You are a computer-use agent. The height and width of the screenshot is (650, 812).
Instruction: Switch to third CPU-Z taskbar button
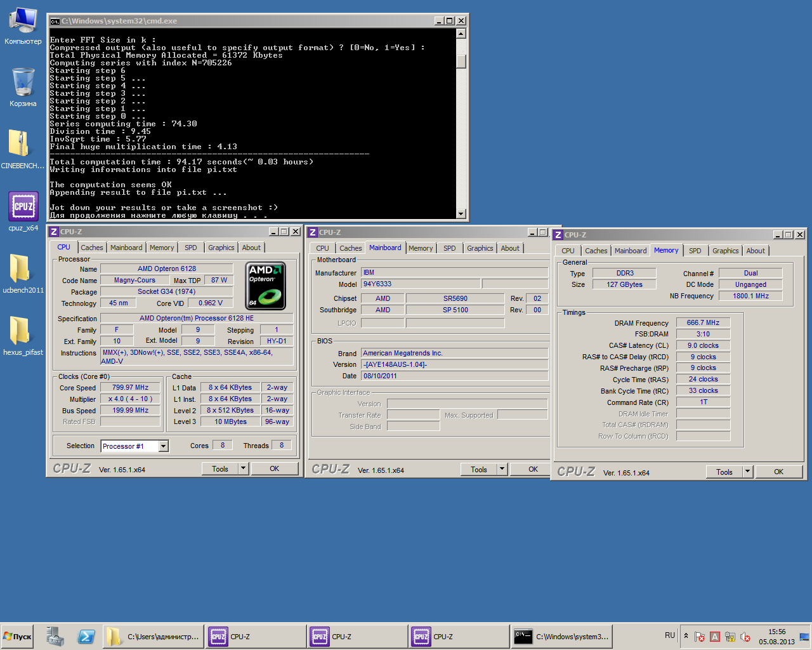[459, 637]
